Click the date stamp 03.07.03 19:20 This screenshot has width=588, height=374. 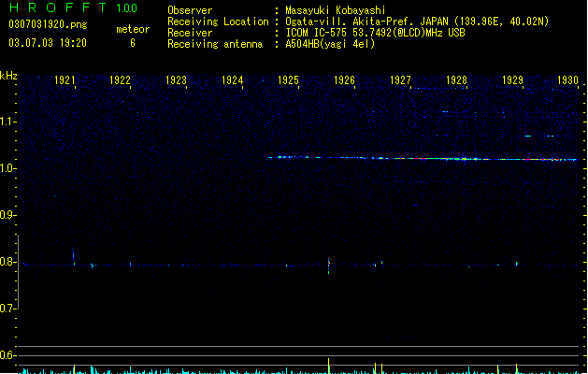coord(48,43)
